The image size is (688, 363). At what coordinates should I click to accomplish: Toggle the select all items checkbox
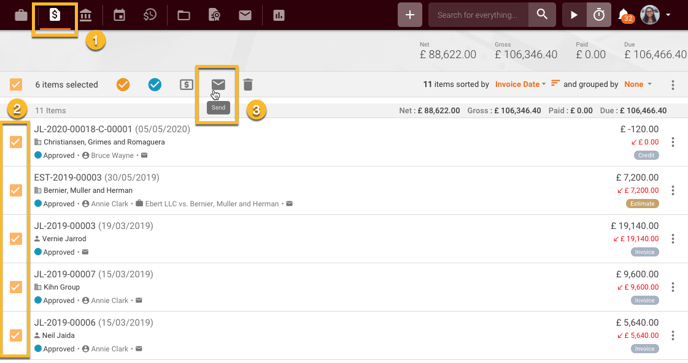coord(16,84)
